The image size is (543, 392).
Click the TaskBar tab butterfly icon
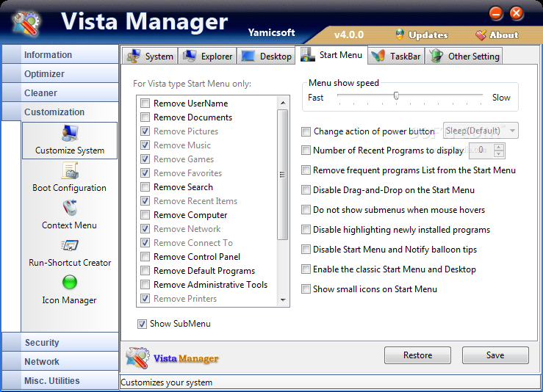pyautogui.click(x=378, y=56)
